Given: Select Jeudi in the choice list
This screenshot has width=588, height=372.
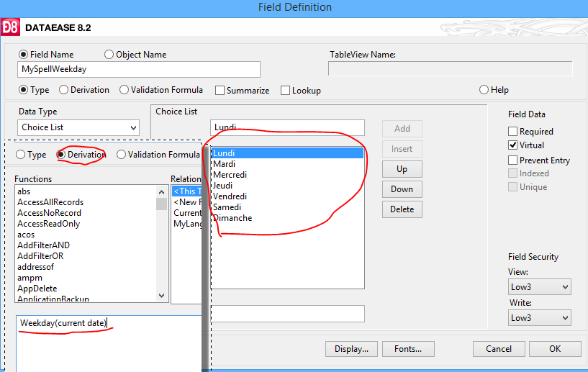Looking at the screenshot, I should (288, 186).
